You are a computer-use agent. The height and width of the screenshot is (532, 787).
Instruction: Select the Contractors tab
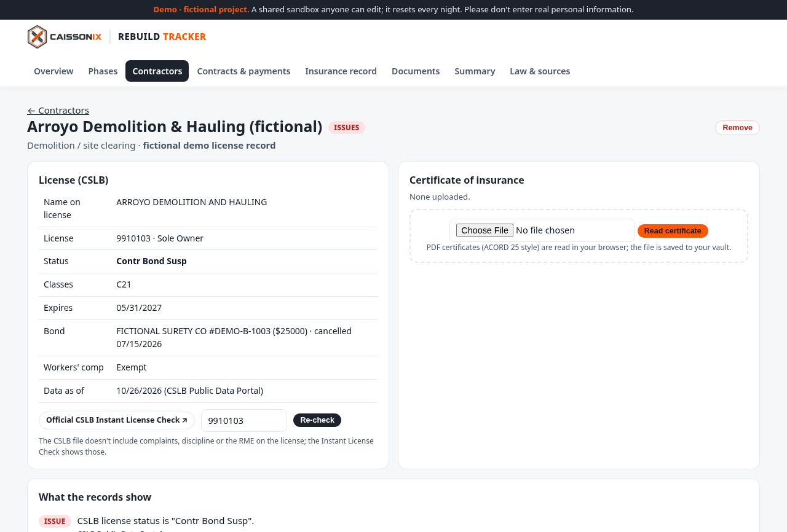[157, 71]
